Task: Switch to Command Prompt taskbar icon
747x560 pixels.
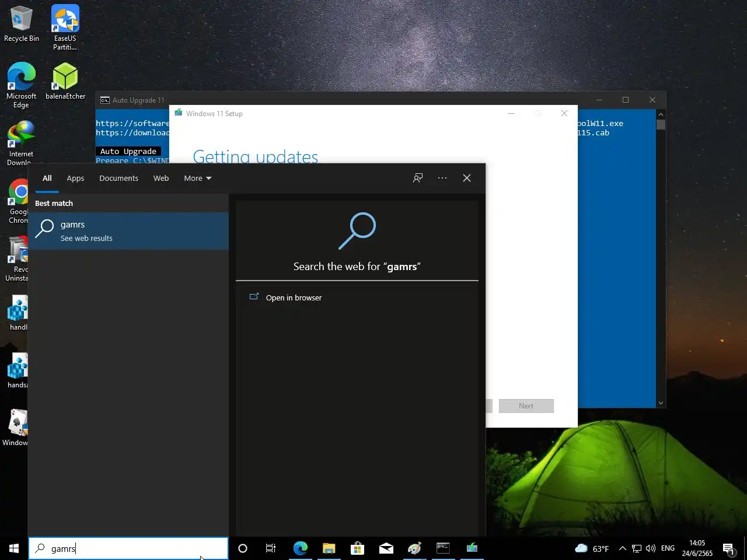Action: pyautogui.click(x=443, y=548)
